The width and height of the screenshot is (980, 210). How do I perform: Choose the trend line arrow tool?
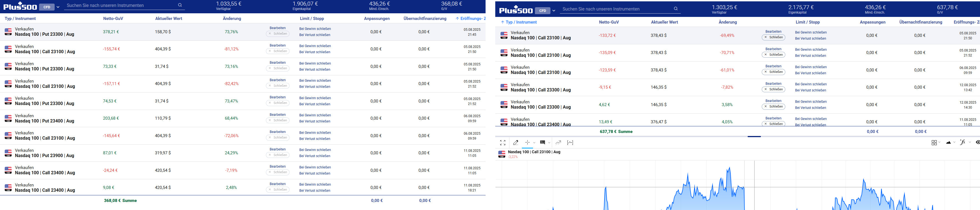point(558,143)
